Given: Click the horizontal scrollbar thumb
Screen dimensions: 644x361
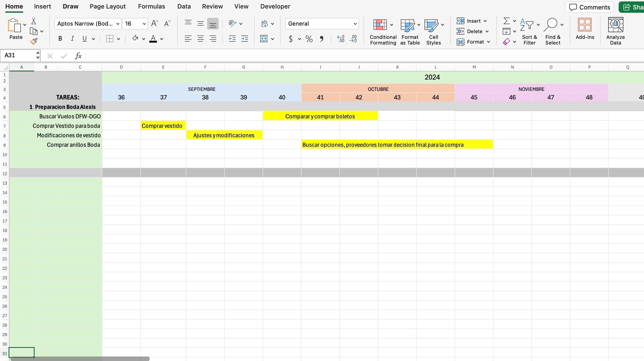Looking at the screenshot, I should (80, 359).
